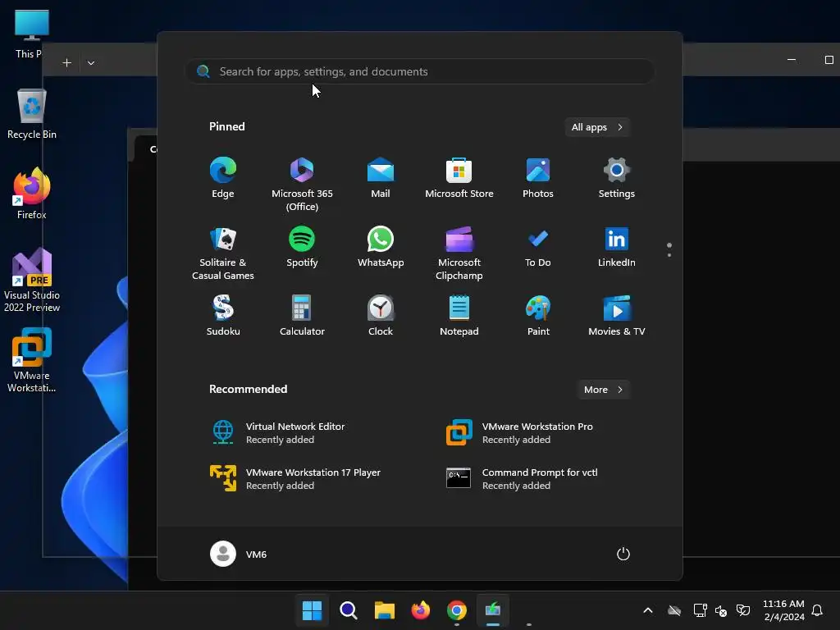
Task: Launch the Photos app
Action: tap(538, 178)
